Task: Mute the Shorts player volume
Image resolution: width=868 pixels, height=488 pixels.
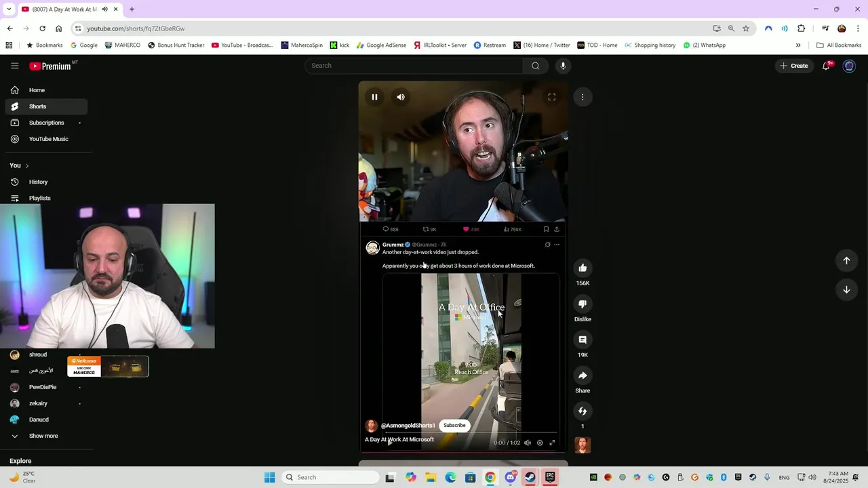Action: coord(401,97)
